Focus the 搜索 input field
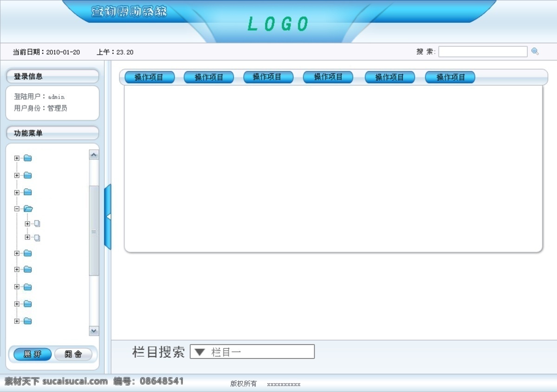 pos(483,51)
